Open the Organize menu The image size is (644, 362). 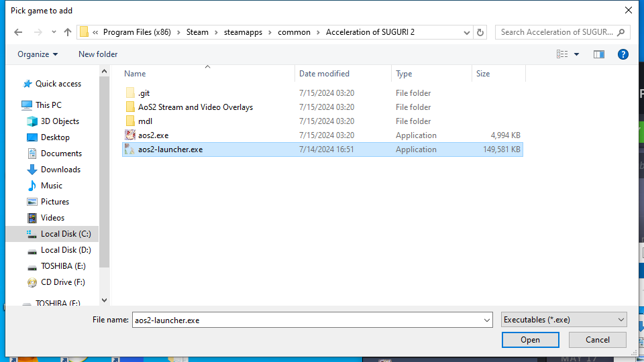point(38,54)
